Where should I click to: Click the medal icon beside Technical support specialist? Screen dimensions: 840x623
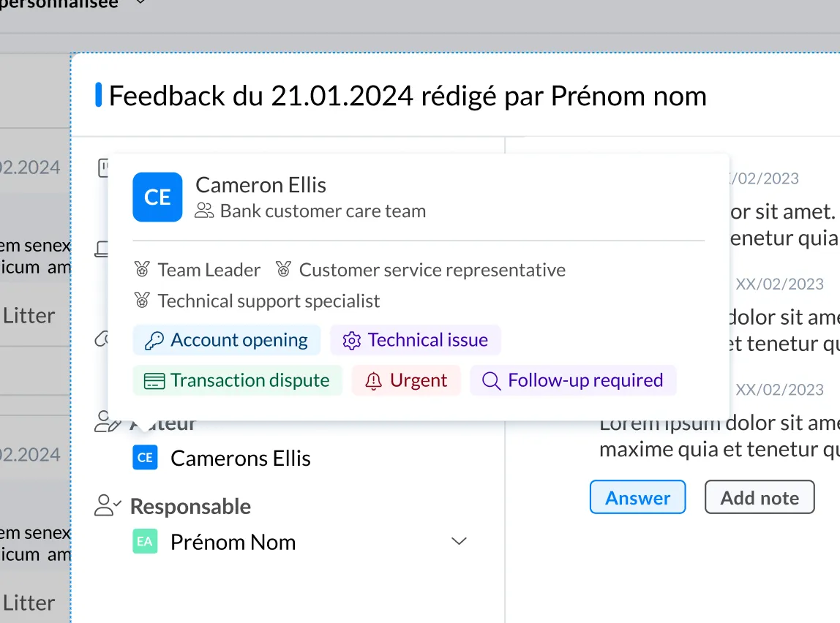tap(143, 301)
